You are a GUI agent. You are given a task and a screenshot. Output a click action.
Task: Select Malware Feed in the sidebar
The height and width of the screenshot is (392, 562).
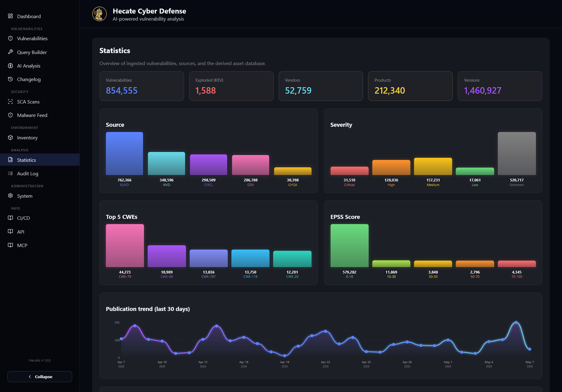(40, 115)
